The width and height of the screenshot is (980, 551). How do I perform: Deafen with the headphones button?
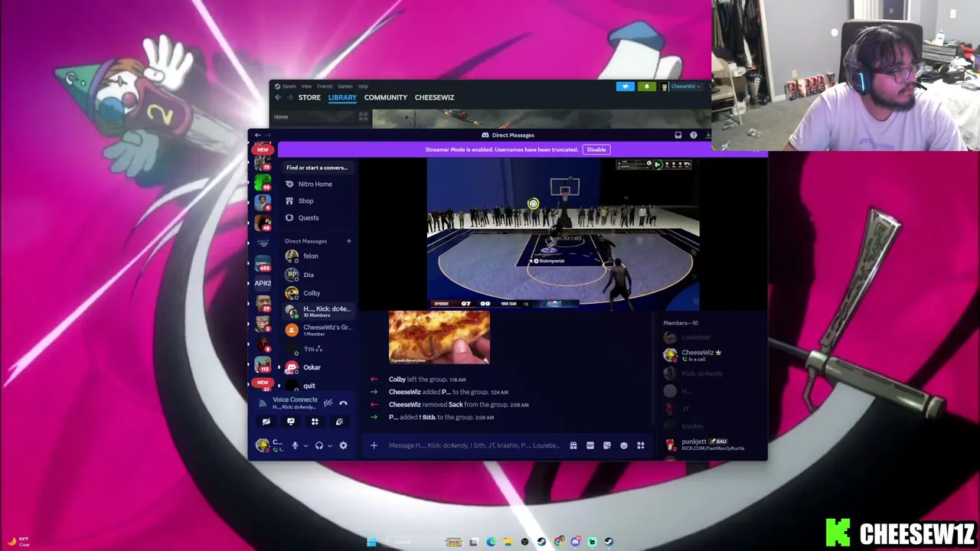[x=319, y=445]
